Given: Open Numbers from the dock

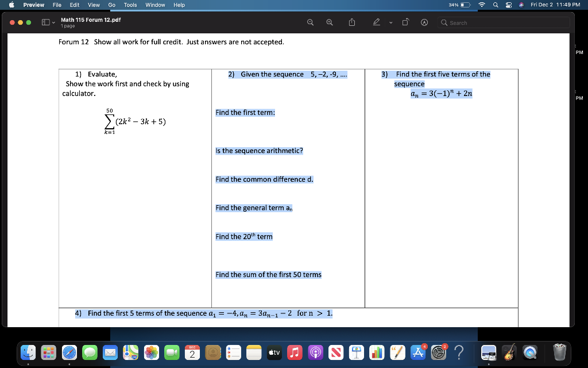Looking at the screenshot, I should click(x=377, y=352).
